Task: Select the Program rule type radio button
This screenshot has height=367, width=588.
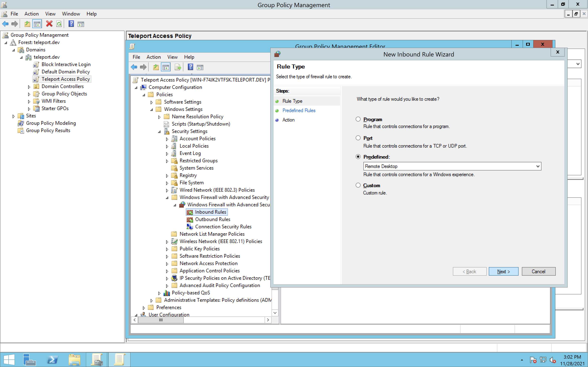Action: tap(358, 119)
